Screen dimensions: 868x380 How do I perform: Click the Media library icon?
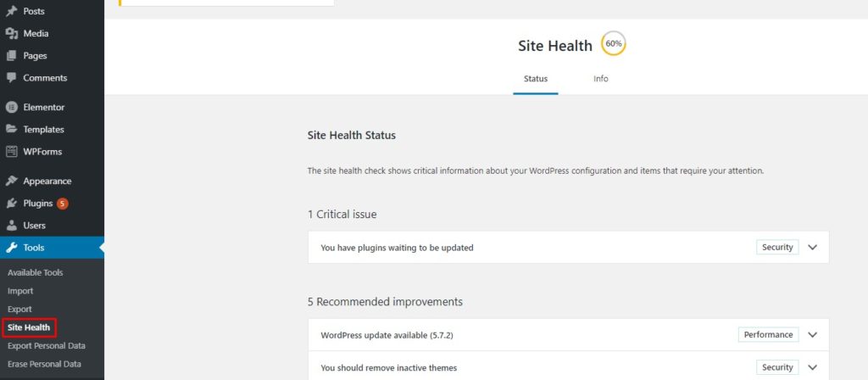11,33
